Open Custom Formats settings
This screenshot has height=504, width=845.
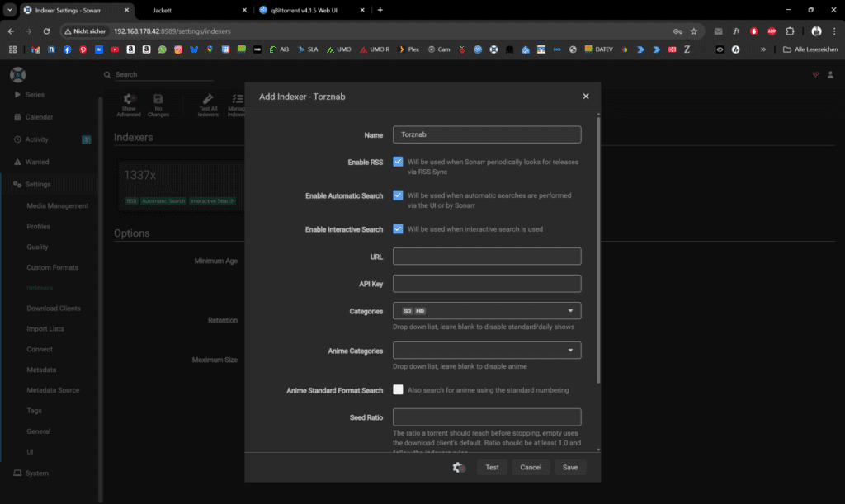pos(52,267)
